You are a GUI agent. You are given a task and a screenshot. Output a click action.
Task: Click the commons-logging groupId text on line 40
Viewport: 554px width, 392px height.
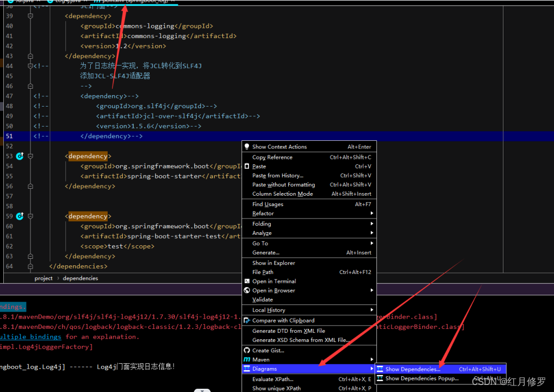pyautogui.click(x=145, y=26)
